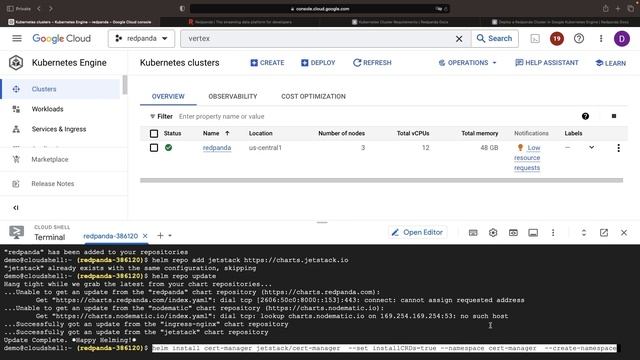Open HELP ASSISTANT panel
The height and width of the screenshot is (360, 640).
coord(547,63)
